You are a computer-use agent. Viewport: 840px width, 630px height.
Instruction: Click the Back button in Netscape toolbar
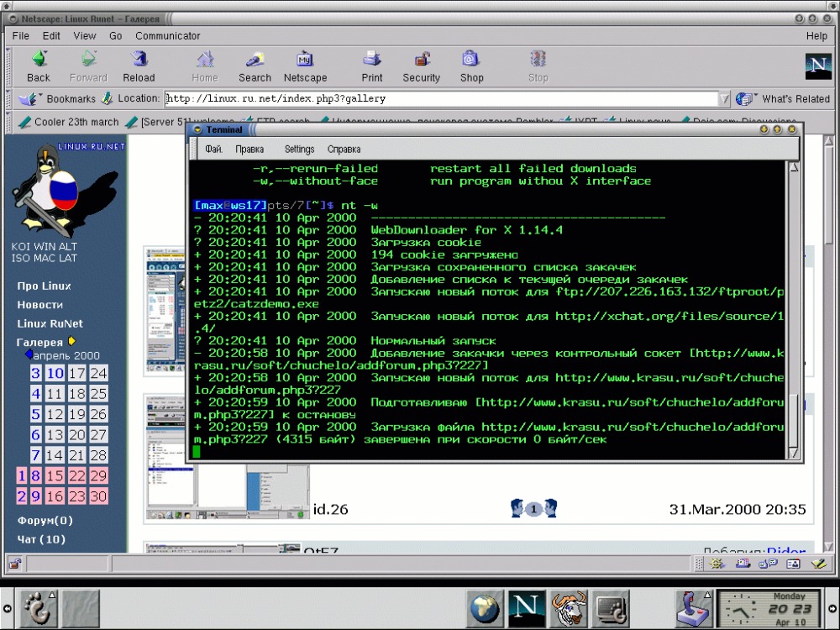39,66
